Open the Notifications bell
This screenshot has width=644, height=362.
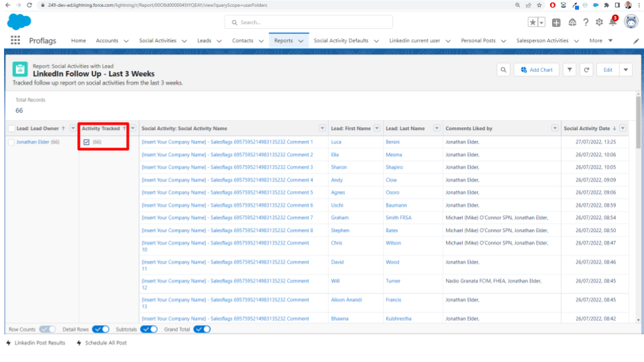pyautogui.click(x=612, y=21)
